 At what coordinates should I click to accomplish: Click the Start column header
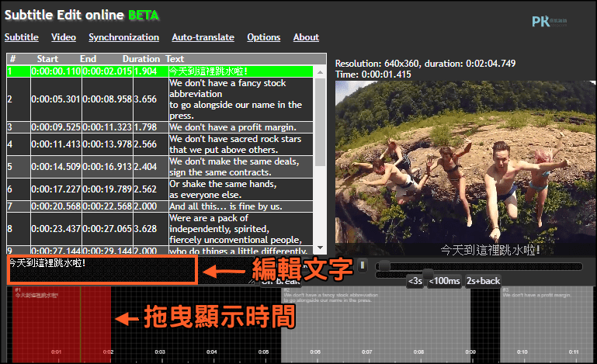[x=47, y=59]
